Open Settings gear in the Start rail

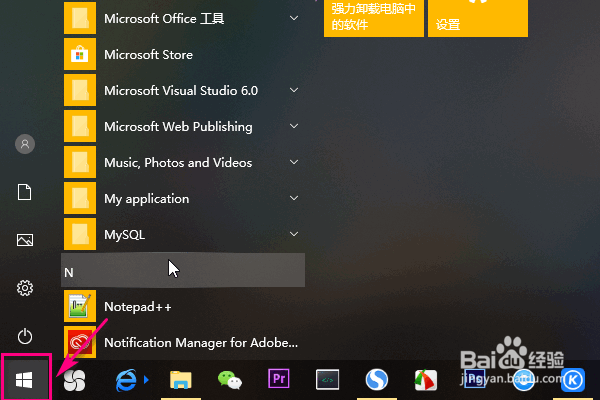tap(25, 288)
